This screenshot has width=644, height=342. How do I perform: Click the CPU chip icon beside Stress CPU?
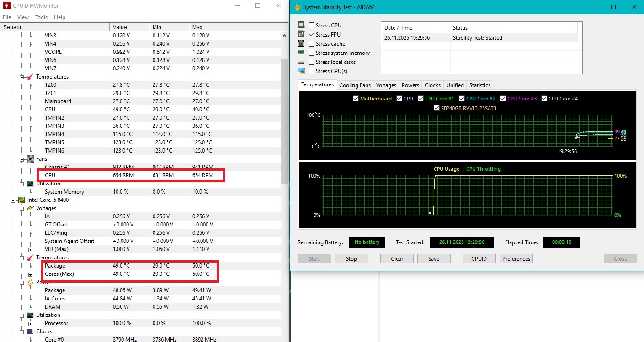[301, 25]
